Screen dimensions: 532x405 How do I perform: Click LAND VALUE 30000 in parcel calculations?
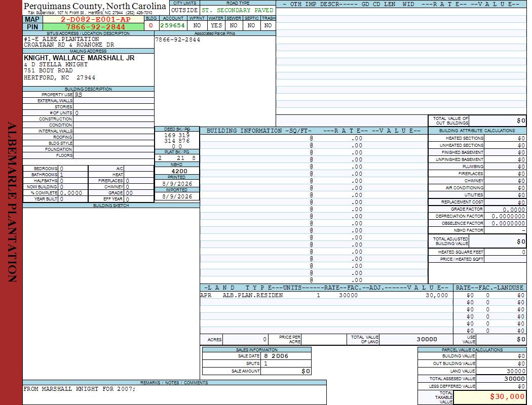[516, 371]
